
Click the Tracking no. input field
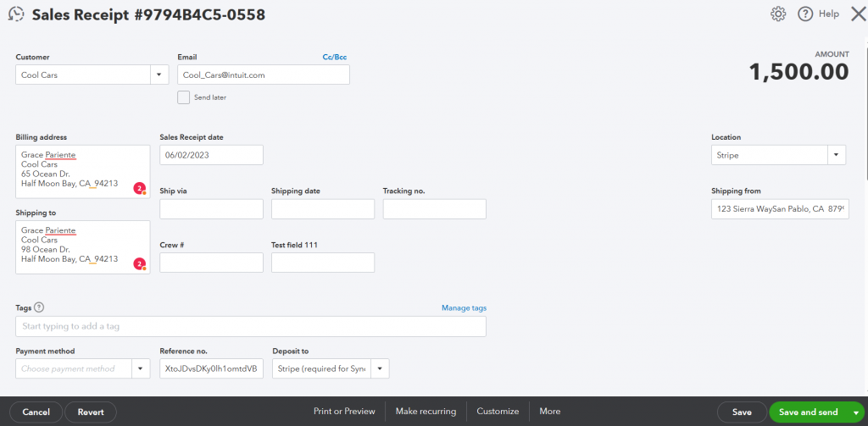[x=435, y=209]
